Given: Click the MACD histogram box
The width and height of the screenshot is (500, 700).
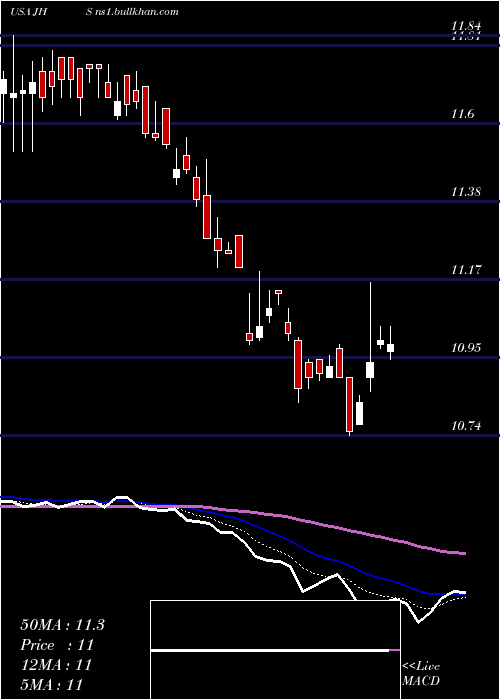Looking at the screenshot, I should (275, 650).
